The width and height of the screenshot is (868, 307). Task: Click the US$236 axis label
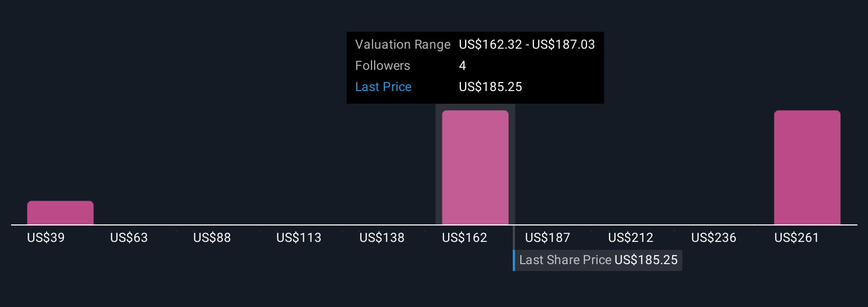[x=714, y=238]
